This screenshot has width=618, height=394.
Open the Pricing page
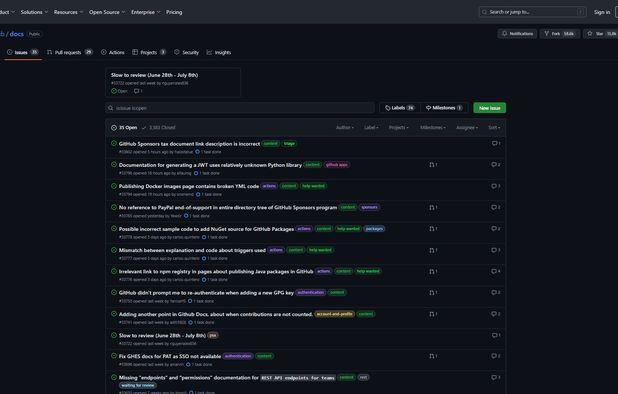tap(174, 12)
